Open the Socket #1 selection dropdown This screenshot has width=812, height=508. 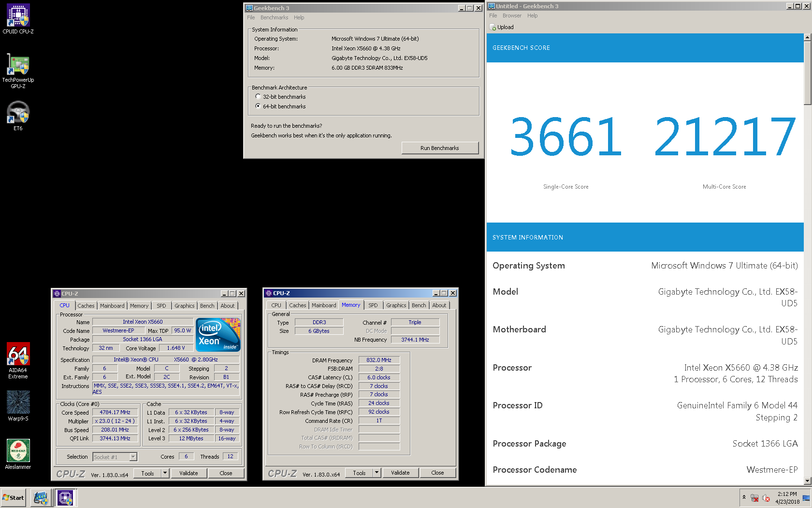pyautogui.click(x=133, y=457)
